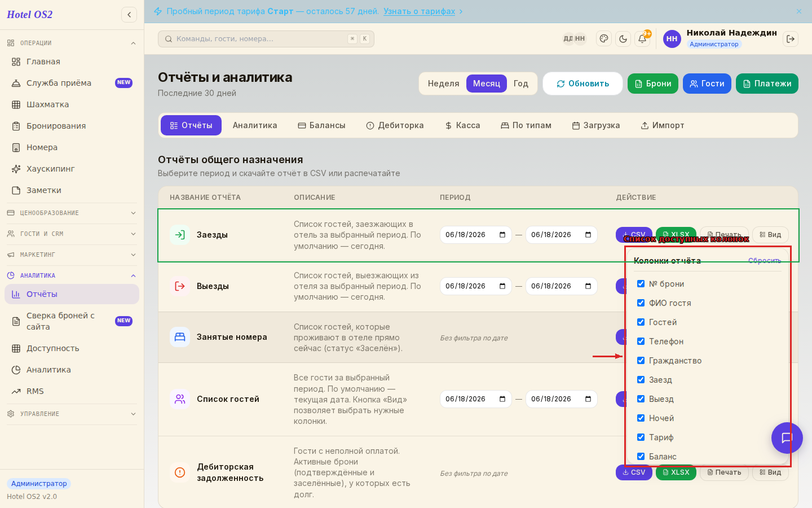Image resolution: width=812 pixels, height=508 pixels.
Task: Uncheck the Гражданство column
Action: [x=641, y=361]
